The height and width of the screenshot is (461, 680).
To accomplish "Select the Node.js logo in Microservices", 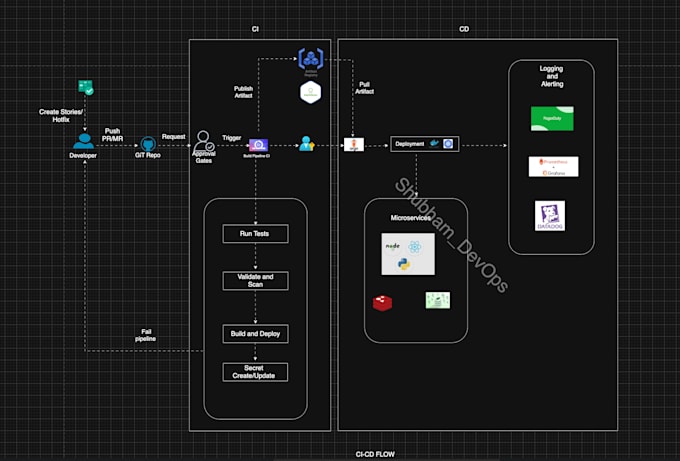I will 392,246.
